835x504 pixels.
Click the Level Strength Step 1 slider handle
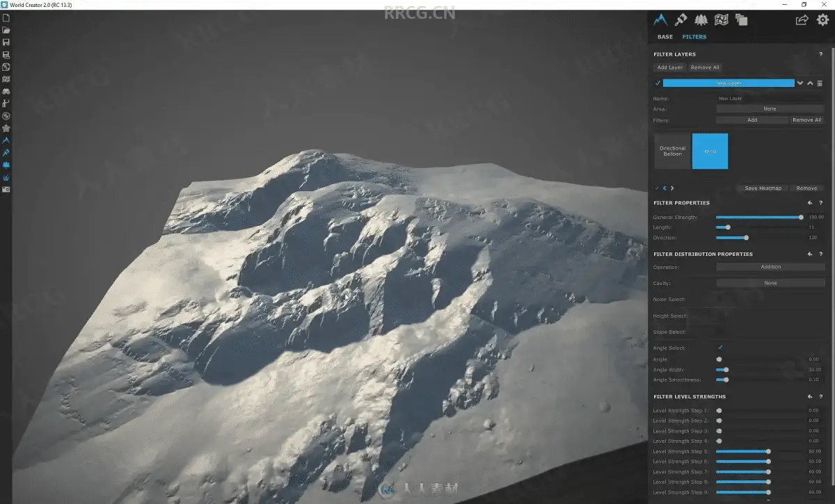click(719, 411)
